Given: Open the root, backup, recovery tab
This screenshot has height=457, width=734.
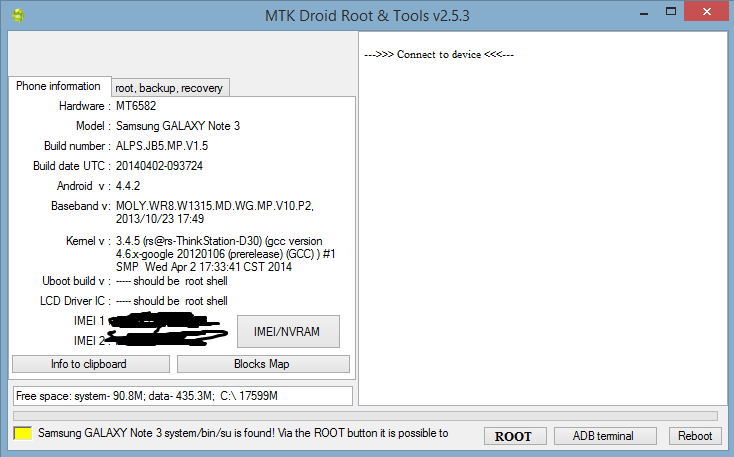Looking at the screenshot, I should pyautogui.click(x=169, y=88).
